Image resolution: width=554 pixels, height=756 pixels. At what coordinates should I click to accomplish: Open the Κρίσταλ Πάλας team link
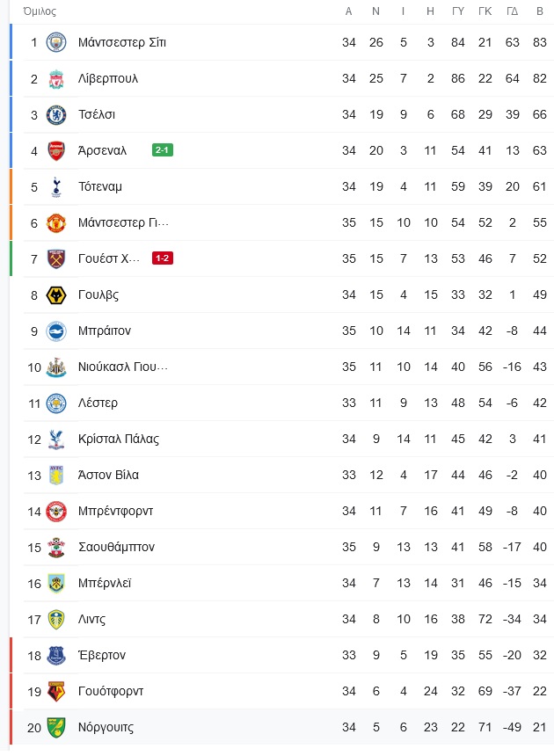(x=119, y=439)
